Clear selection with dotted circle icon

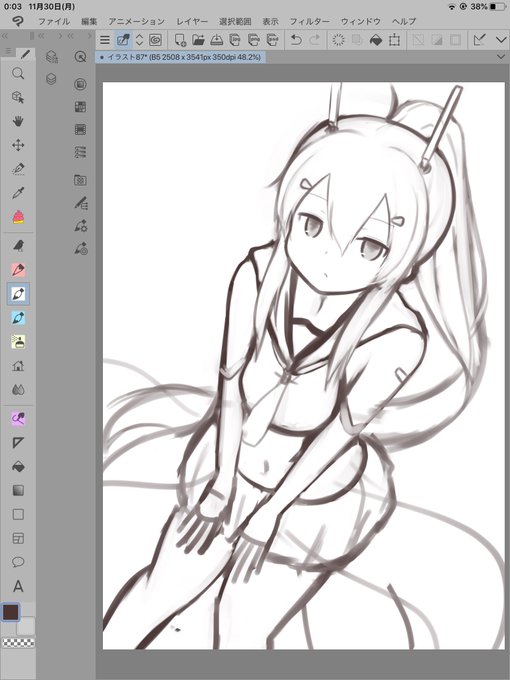[x=338, y=40]
